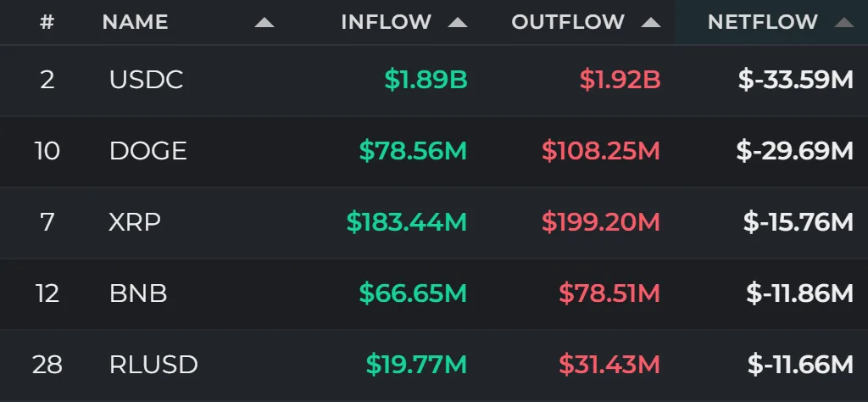Click USDC rank number 2
The height and width of the screenshot is (402, 868).
[47, 80]
